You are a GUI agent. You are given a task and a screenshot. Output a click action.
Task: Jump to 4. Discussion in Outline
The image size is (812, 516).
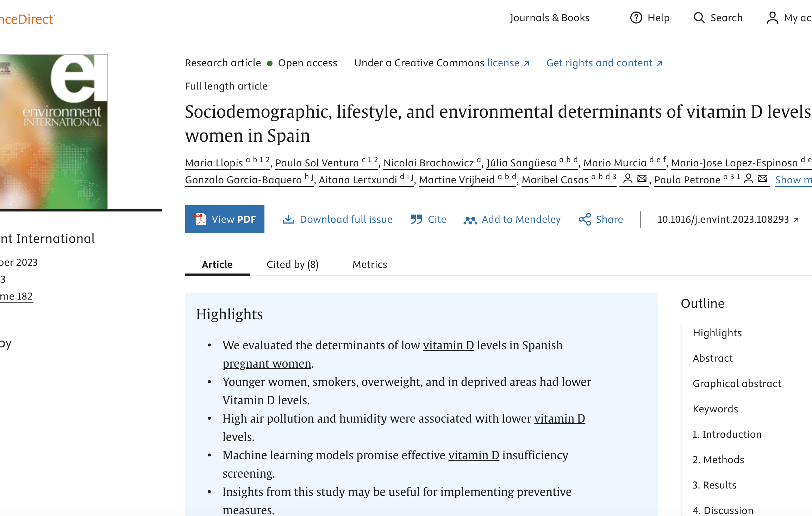coord(723,510)
